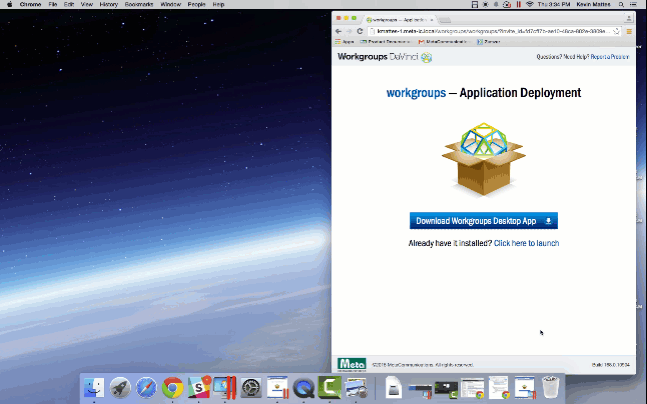The height and width of the screenshot is (404, 647).
Task: Open Apps bookmark shortcut
Action: [345, 42]
